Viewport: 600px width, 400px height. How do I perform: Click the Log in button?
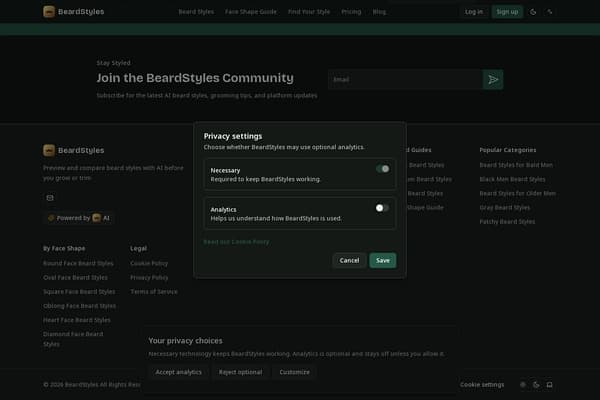coord(474,12)
